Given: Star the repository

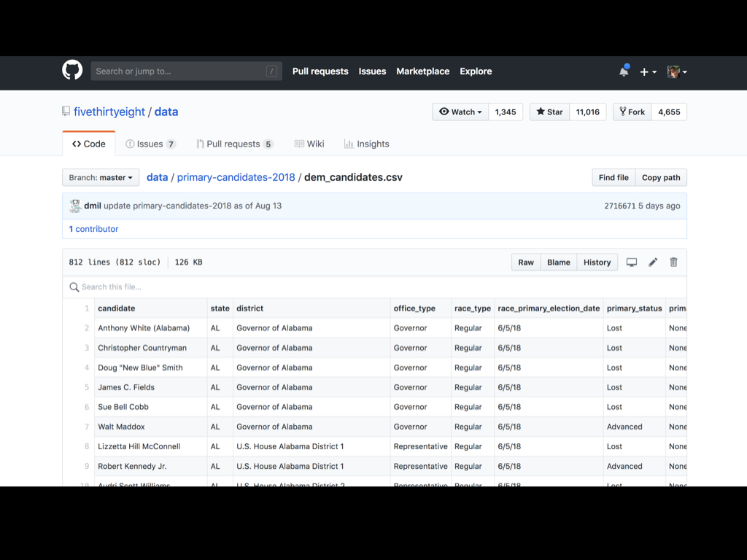Looking at the screenshot, I should click(549, 112).
